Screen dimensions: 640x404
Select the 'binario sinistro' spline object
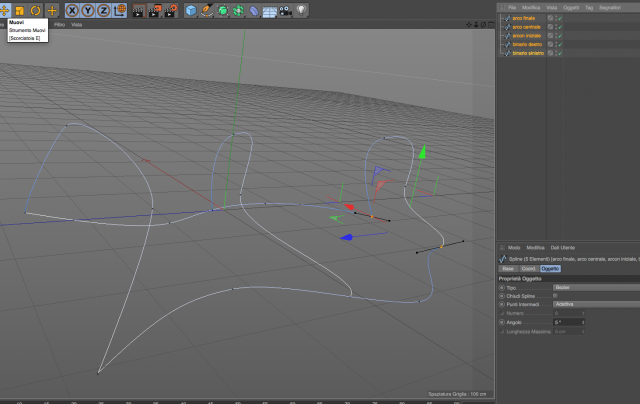pyautogui.click(x=528, y=53)
